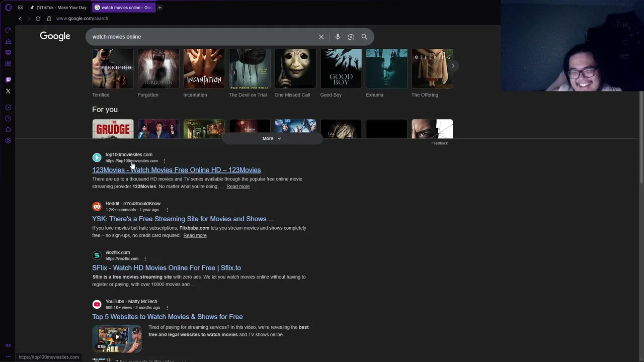Open GX Mods striped icon in sidebar
The image size is (644, 362).
8,52
